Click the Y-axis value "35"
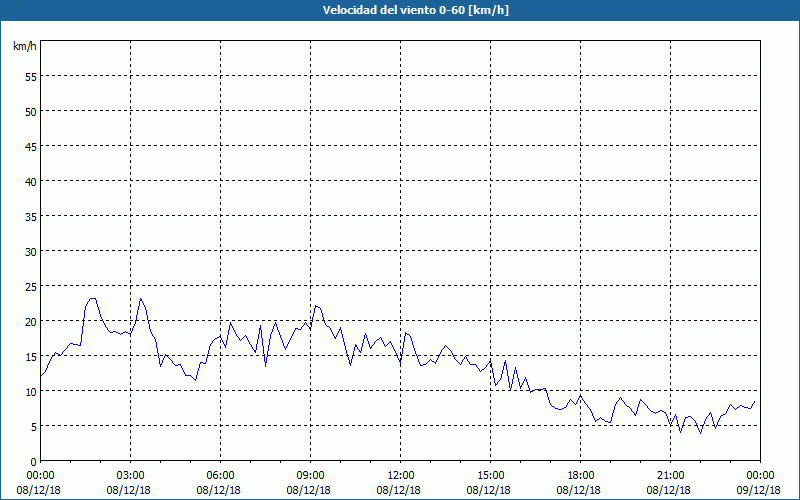The image size is (800, 500). pos(31,216)
